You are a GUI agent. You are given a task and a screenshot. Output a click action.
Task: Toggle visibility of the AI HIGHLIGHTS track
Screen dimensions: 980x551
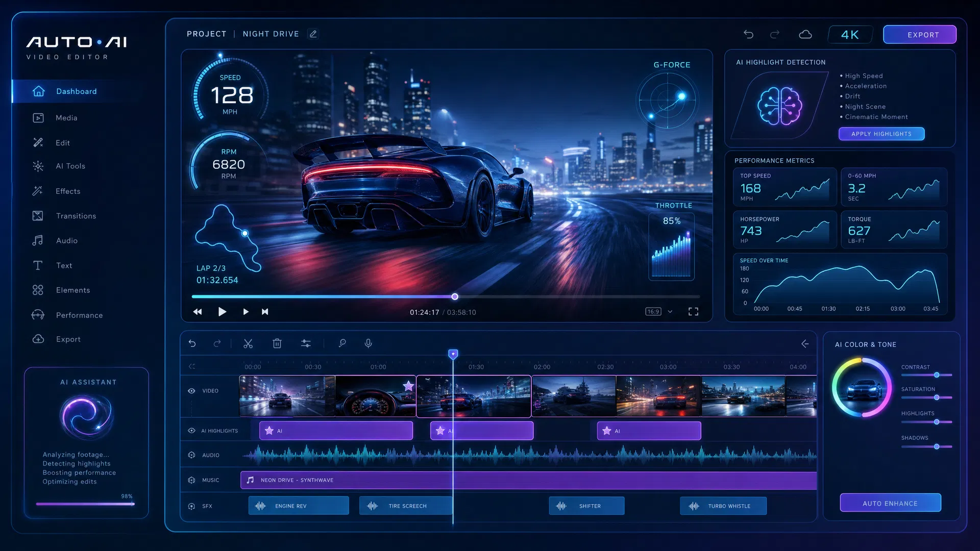[191, 431]
